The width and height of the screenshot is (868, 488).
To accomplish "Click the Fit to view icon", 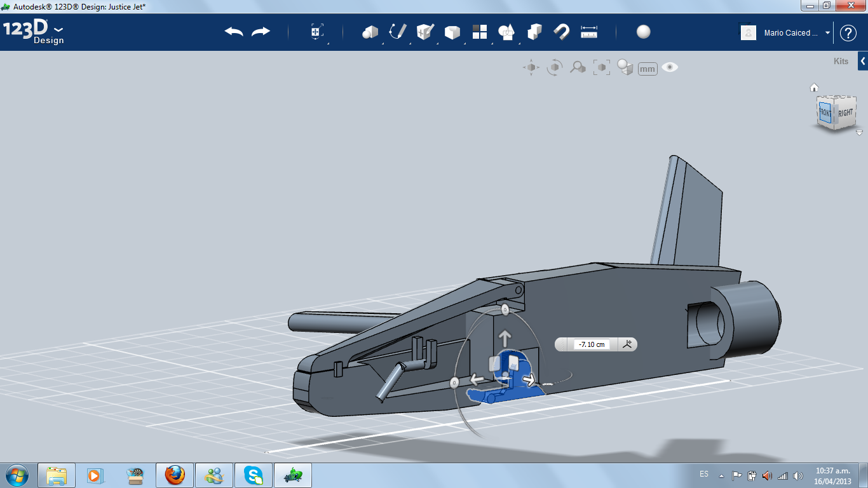I will coord(601,67).
